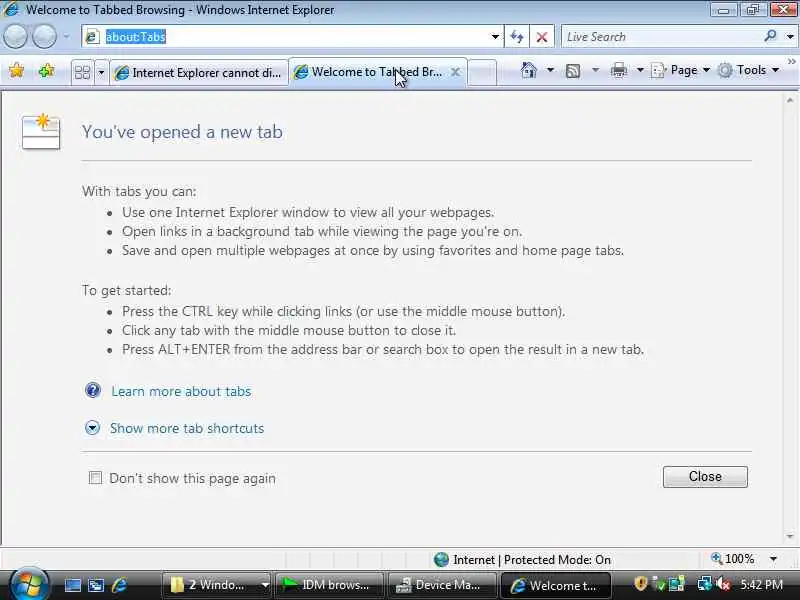Expand the Feeds dropdown arrow
Screen dimensions: 800x600
tap(595, 70)
